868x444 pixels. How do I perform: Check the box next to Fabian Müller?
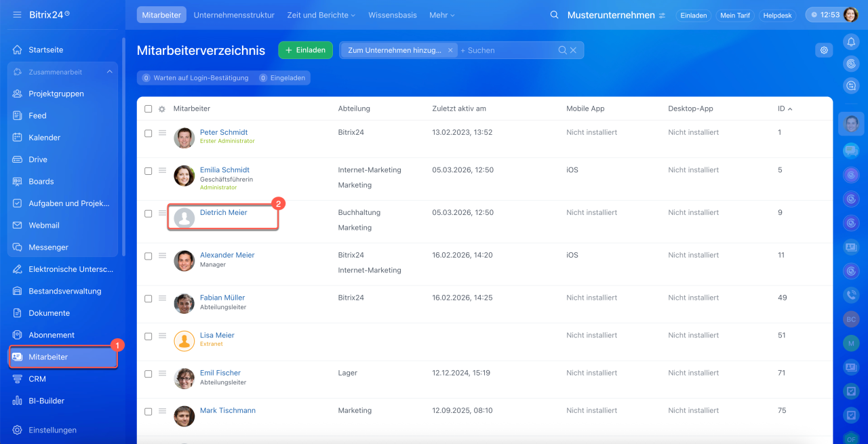coord(149,298)
